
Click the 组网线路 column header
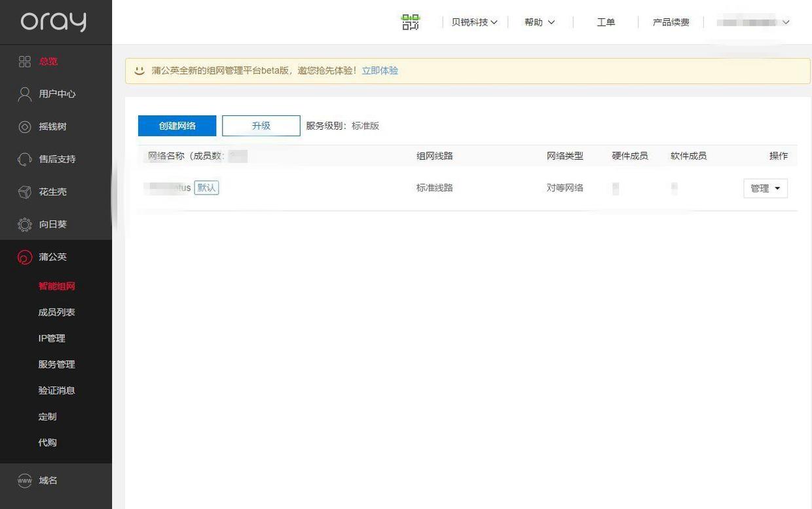click(435, 156)
